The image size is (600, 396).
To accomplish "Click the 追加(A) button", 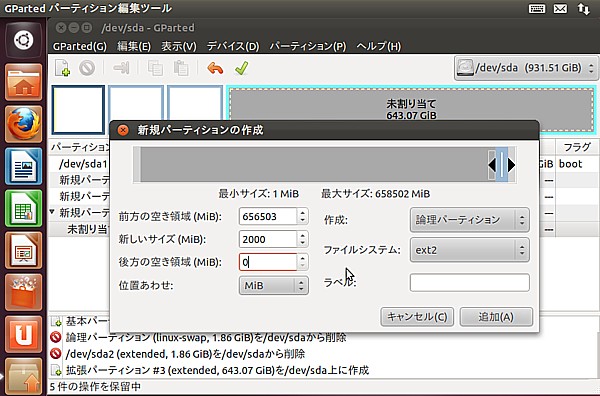I will point(496,317).
